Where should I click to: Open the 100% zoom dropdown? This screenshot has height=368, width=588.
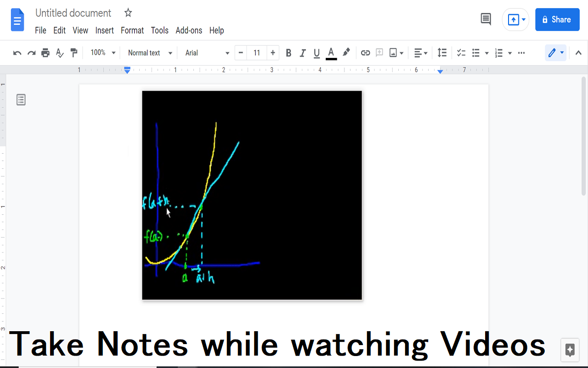(x=103, y=53)
